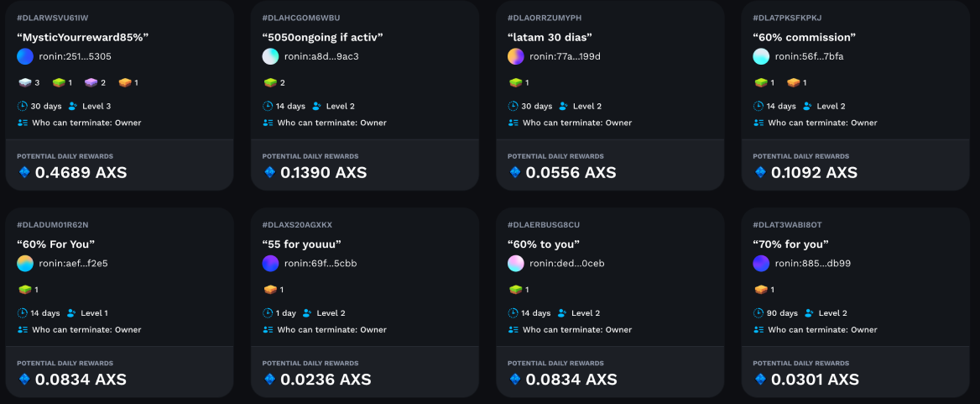
Task: Click the Mystic purple land icon
Action: (x=91, y=82)
